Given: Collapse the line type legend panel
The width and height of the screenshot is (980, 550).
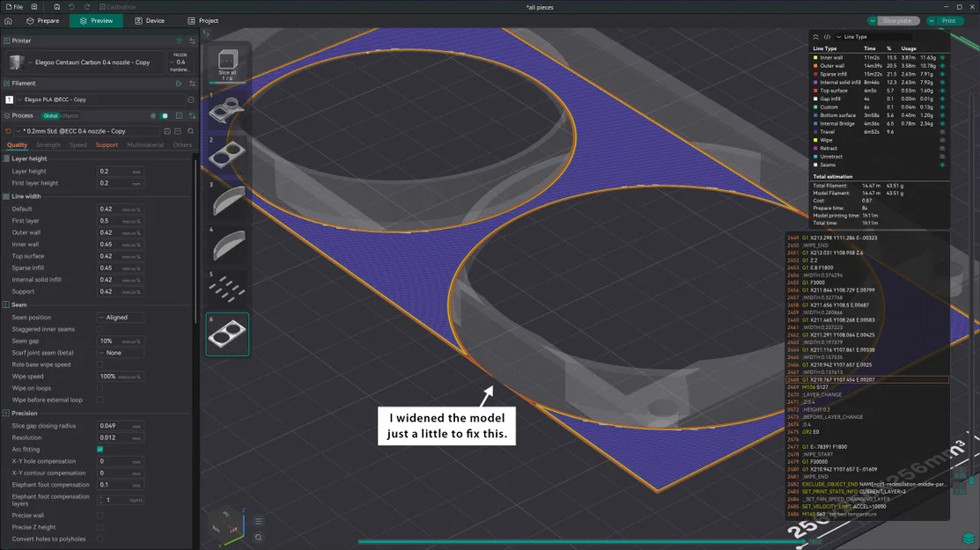Looking at the screenshot, I should [x=815, y=37].
